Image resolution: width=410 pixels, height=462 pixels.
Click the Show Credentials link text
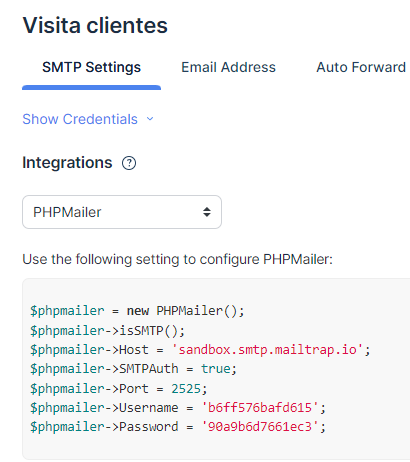[80, 119]
